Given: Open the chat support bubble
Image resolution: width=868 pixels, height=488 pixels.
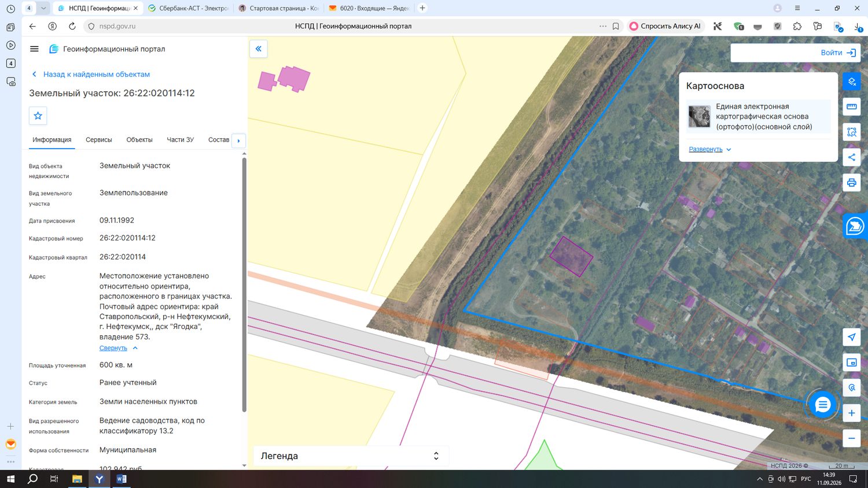Looking at the screenshot, I should tap(822, 405).
